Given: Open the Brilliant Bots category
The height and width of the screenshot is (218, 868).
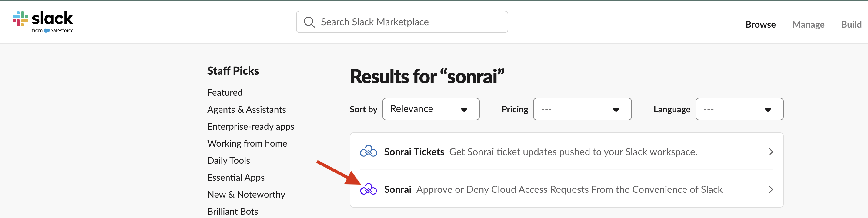Looking at the screenshot, I should [232, 212].
